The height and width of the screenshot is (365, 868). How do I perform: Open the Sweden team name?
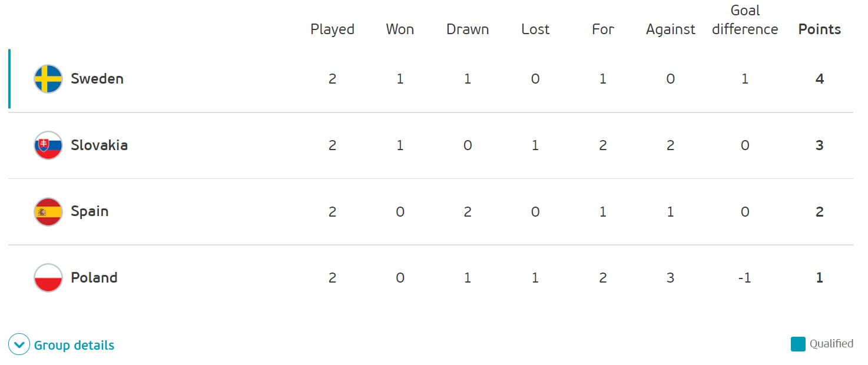(97, 79)
